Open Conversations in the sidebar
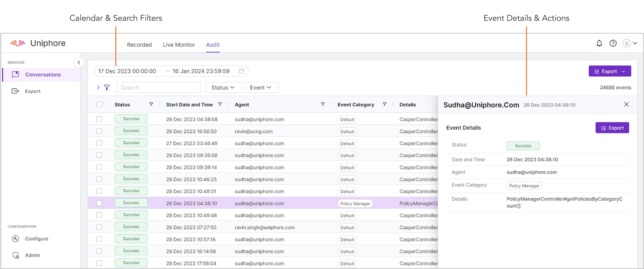This screenshot has height=269, width=644. click(42, 75)
